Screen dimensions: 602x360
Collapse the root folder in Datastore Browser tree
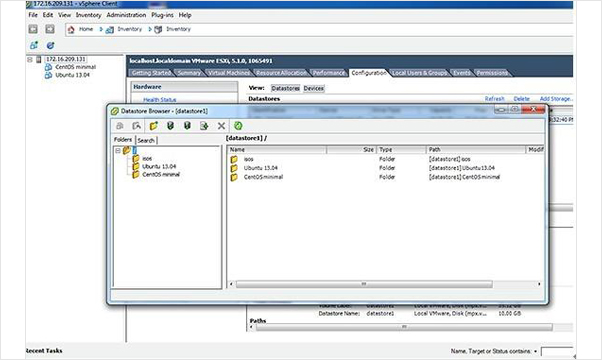point(118,151)
